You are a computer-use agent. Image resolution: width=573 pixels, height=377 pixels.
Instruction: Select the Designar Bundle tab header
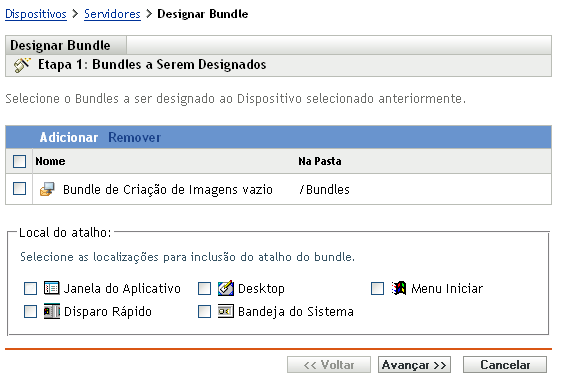pos(66,45)
